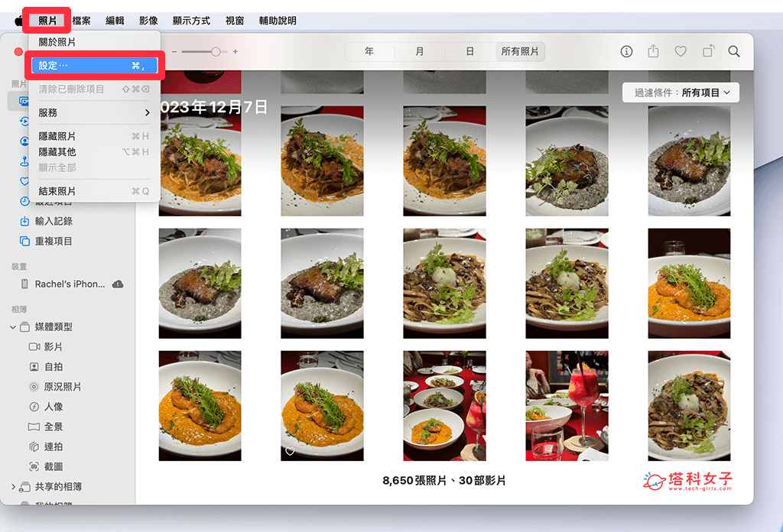
Task: Click the zoom out minus icon
Action: [x=174, y=51]
